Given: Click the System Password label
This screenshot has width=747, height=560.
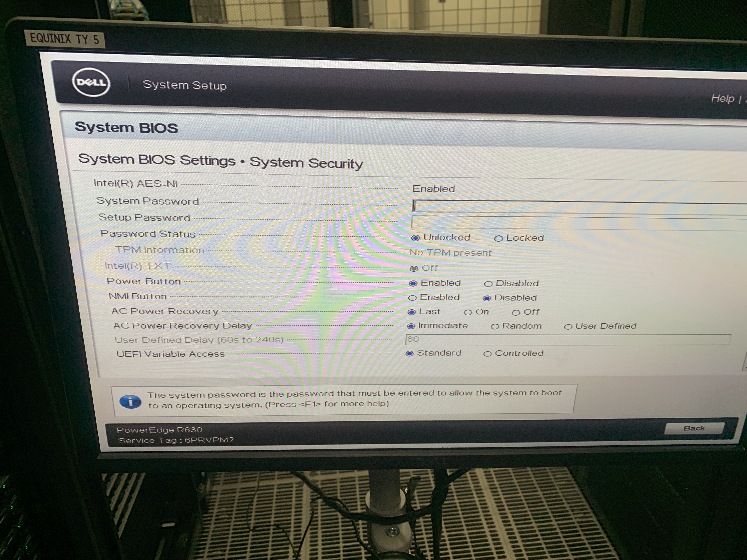Looking at the screenshot, I should [148, 201].
